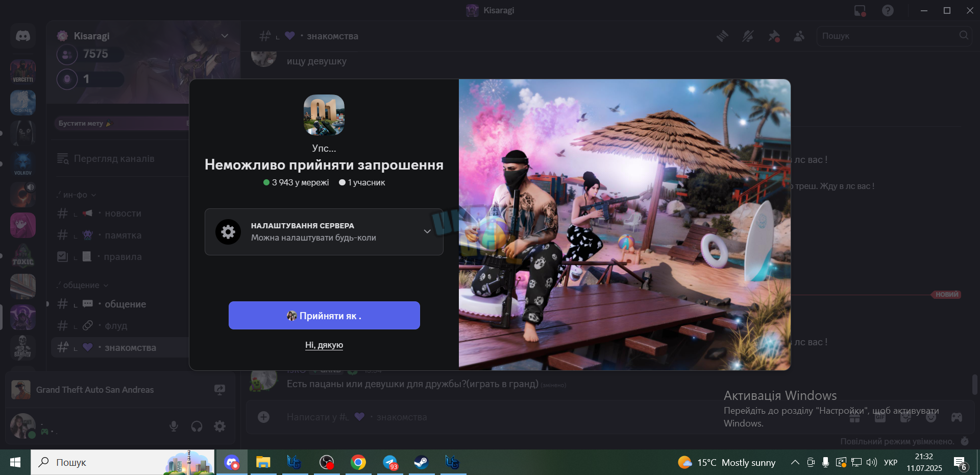The width and height of the screenshot is (980, 475).
Task: Open the Threads icon in channel header
Action: click(x=722, y=36)
